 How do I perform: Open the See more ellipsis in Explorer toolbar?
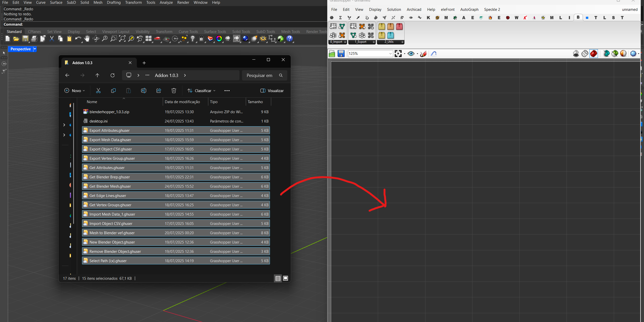[x=227, y=91]
